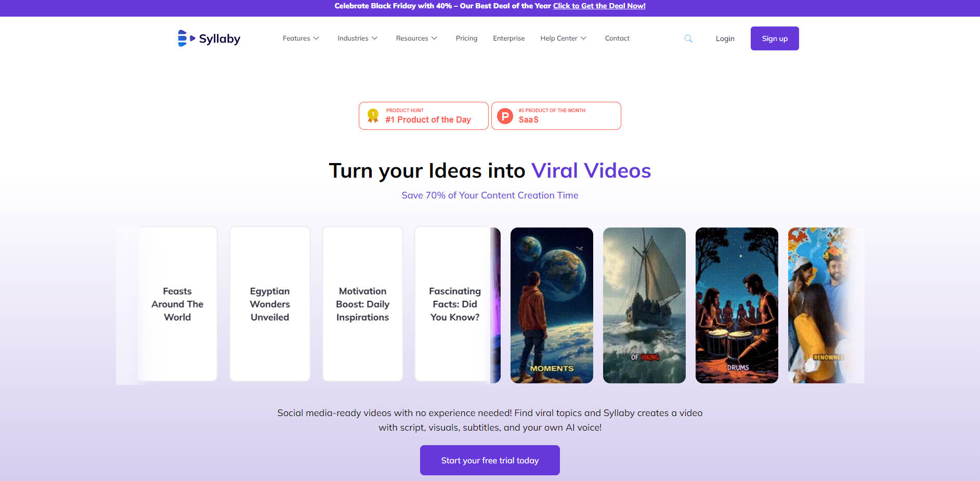The width and height of the screenshot is (980, 481).
Task: Open the Enterprise menu item
Action: 509,38
